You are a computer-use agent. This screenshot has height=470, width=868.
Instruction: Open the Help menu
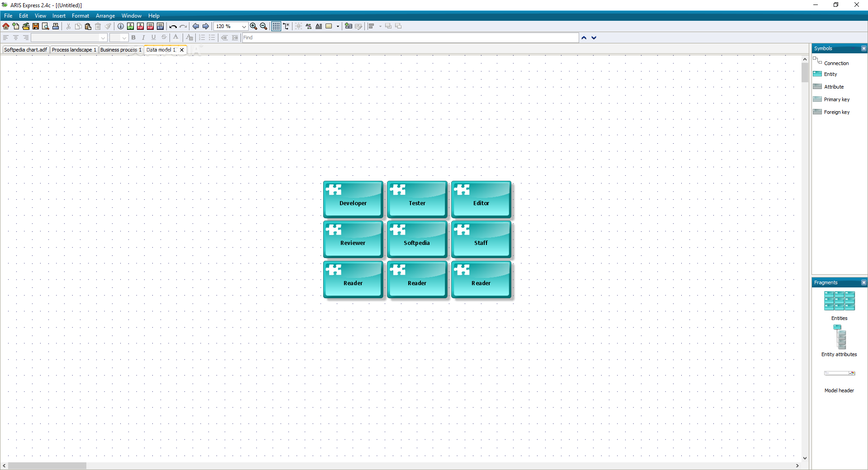(154, 16)
